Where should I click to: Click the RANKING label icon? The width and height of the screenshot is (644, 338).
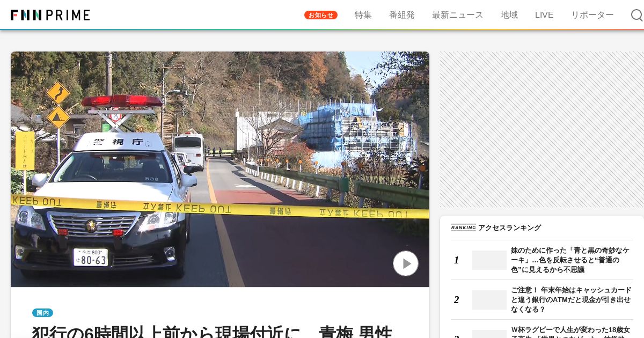point(463,227)
